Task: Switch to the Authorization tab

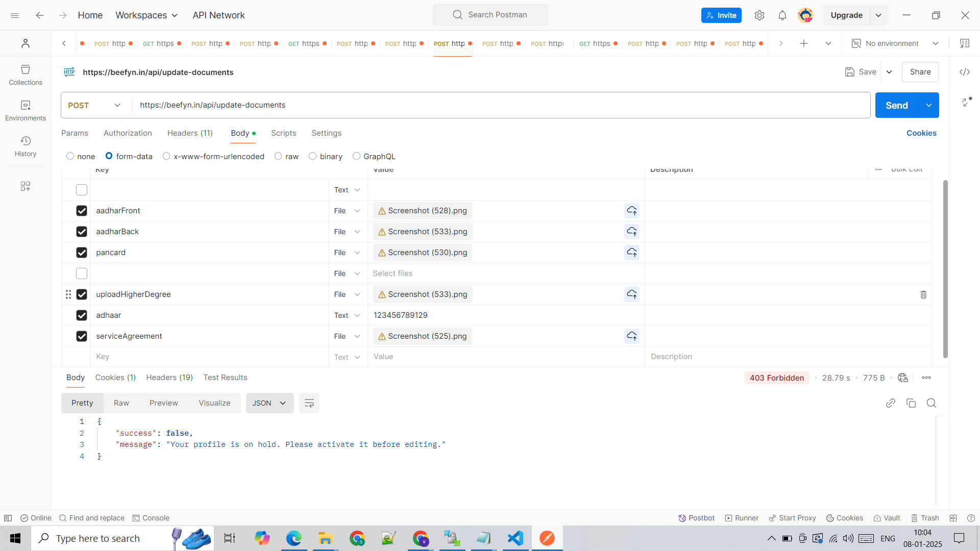Action: pyautogui.click(x=128, y=133)
